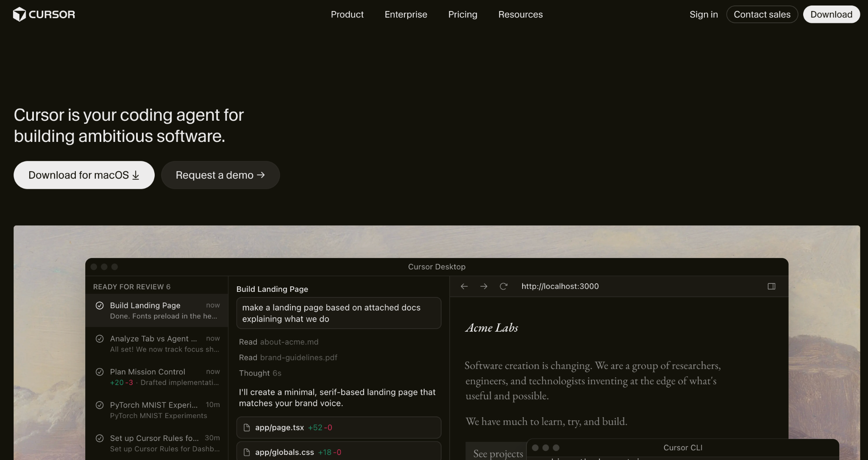Click the main headline about coding agent
868x460 pixels.
pyautogui.click(x=129, y=125)
